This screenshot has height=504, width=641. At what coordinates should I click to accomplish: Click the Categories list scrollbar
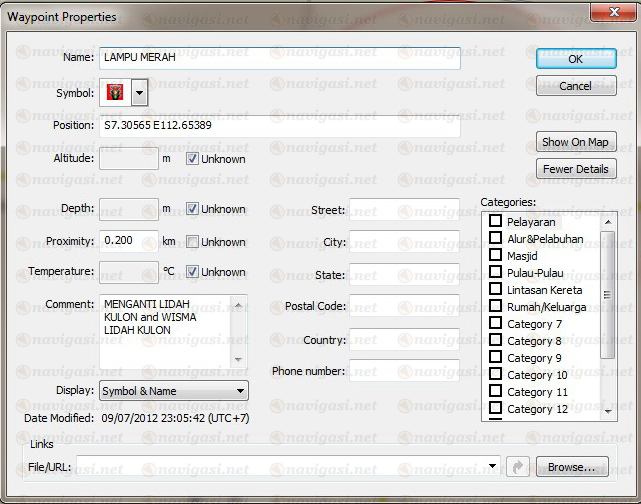click(607, 300)
